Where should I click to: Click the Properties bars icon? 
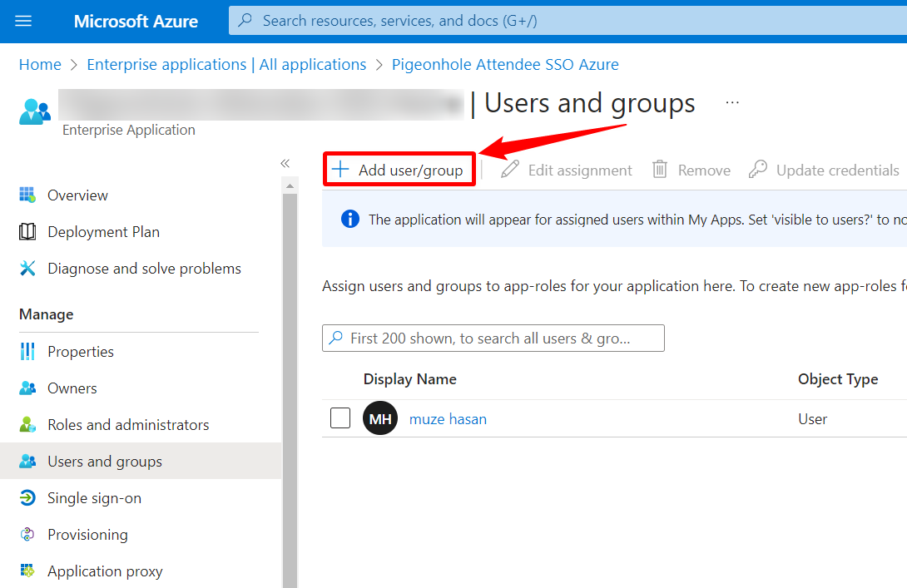point(27,352)
